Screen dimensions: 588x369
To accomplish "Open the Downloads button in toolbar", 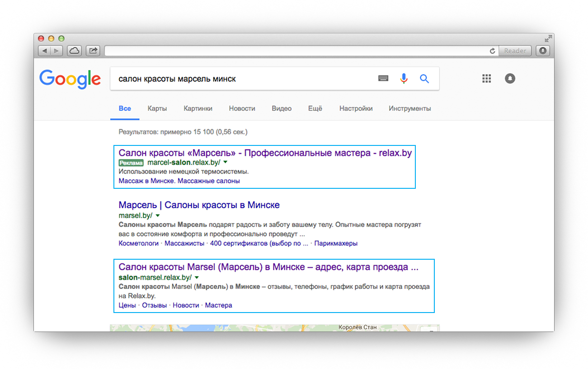I will [543, 51].
